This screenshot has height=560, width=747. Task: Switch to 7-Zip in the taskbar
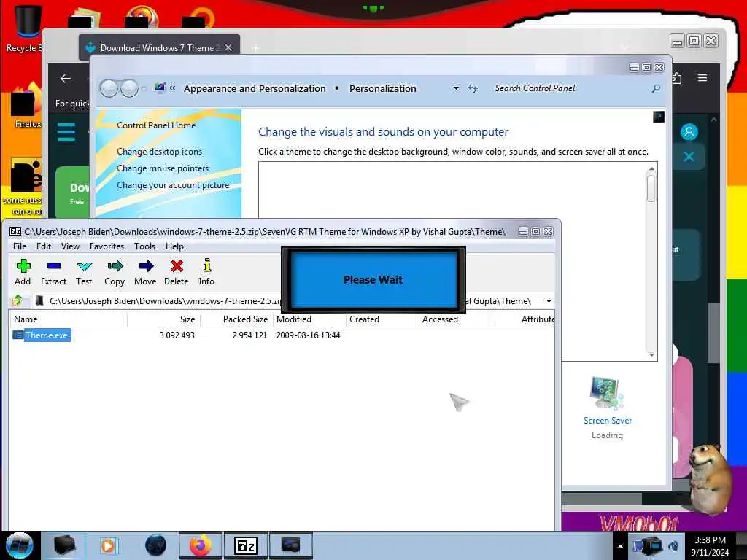[x=246, y=545]
